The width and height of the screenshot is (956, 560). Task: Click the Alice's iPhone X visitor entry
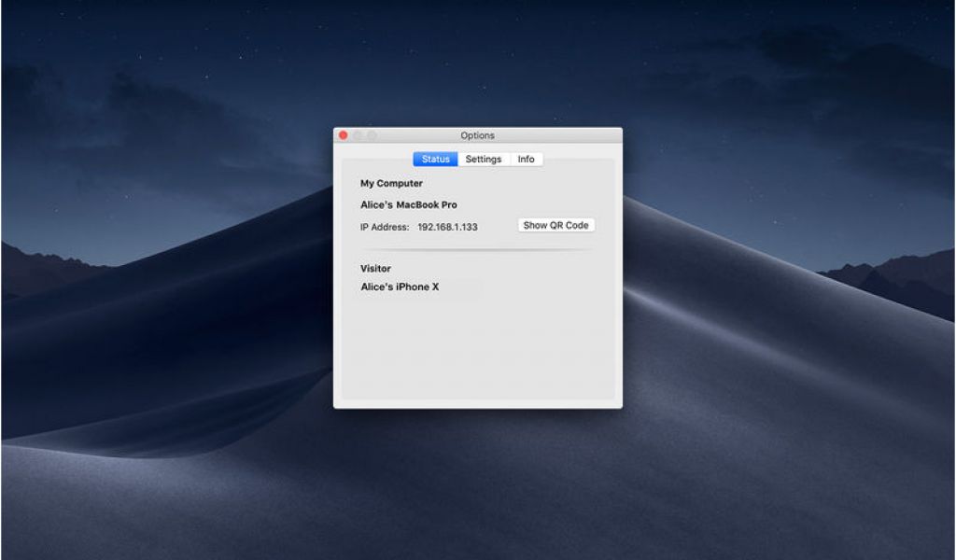point(400,287)
